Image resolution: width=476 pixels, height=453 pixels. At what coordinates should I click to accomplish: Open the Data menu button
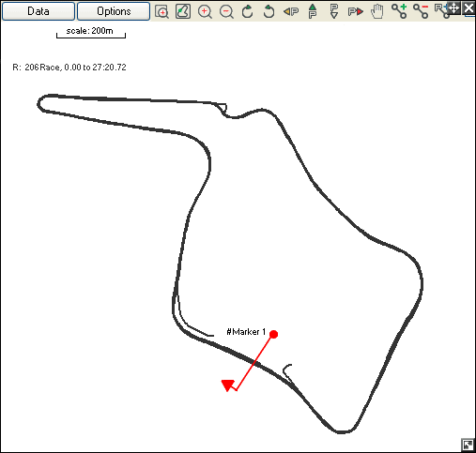[x=38, y=11]
